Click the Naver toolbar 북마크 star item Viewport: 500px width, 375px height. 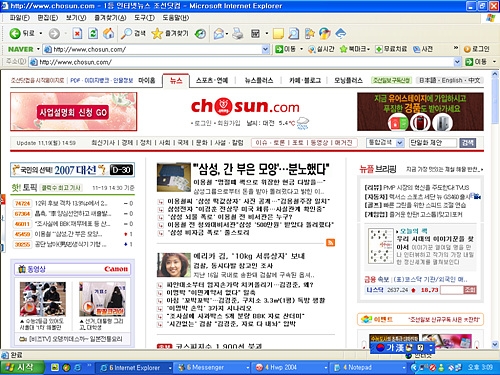(354, 49)
